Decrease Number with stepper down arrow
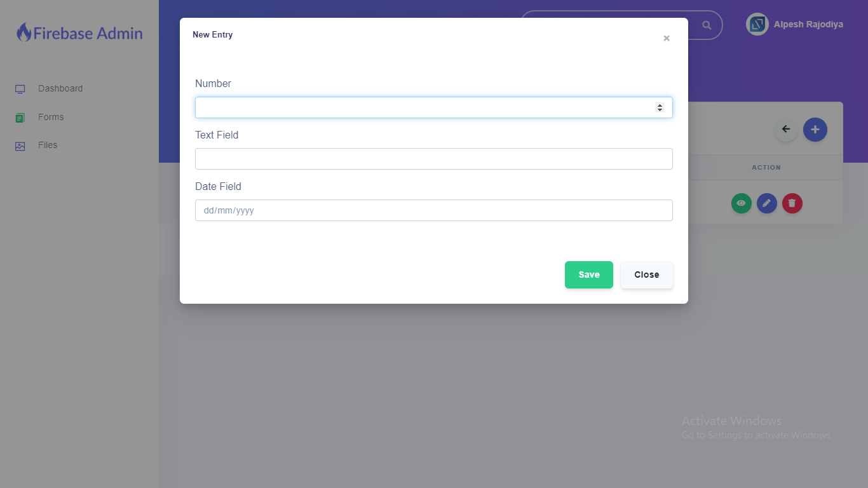Image resolution: width=868 pixels, height=488 pixels. [660, 111]
